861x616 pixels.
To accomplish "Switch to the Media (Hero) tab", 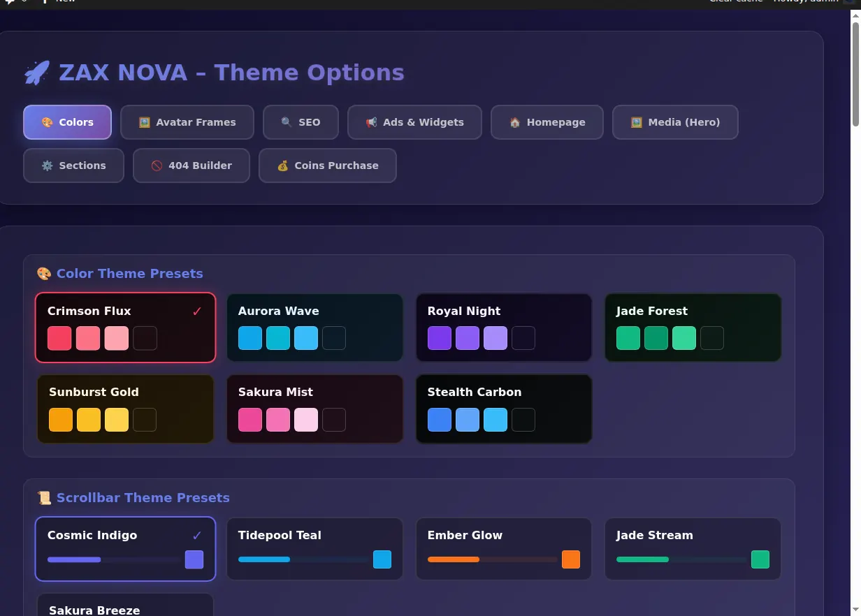I will [x=675, y=122].
